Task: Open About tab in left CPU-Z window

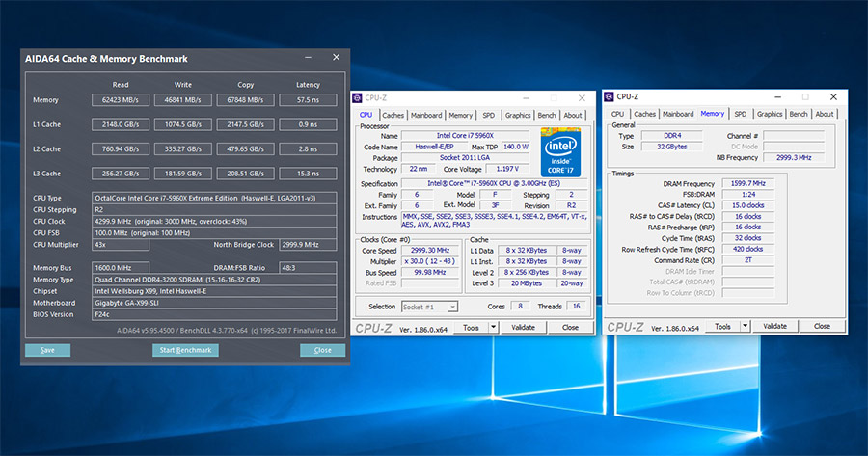Action: pos(573,115)
